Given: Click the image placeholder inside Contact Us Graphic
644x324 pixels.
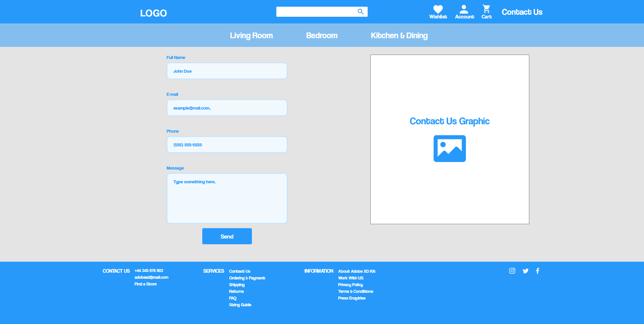Looking at the screenshot, I should (449, 148).
